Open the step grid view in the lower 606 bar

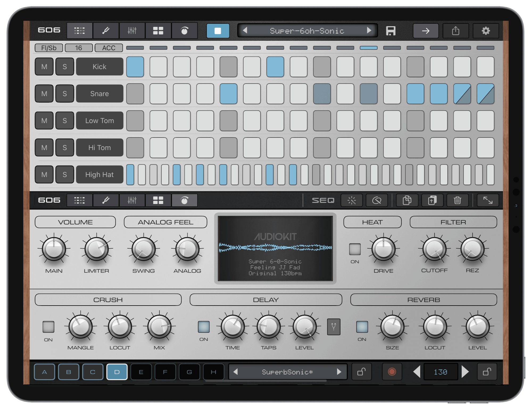click(79, 200)
